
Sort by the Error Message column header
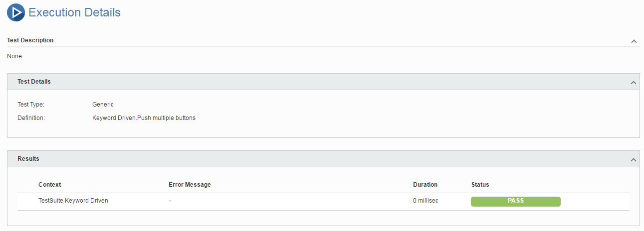(x=190, y=185)
